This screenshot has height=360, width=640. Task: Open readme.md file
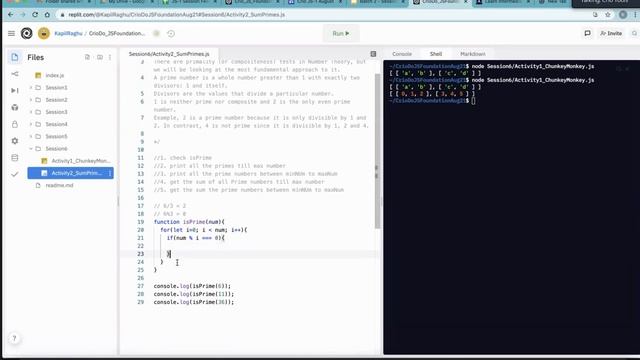[60, 185]
